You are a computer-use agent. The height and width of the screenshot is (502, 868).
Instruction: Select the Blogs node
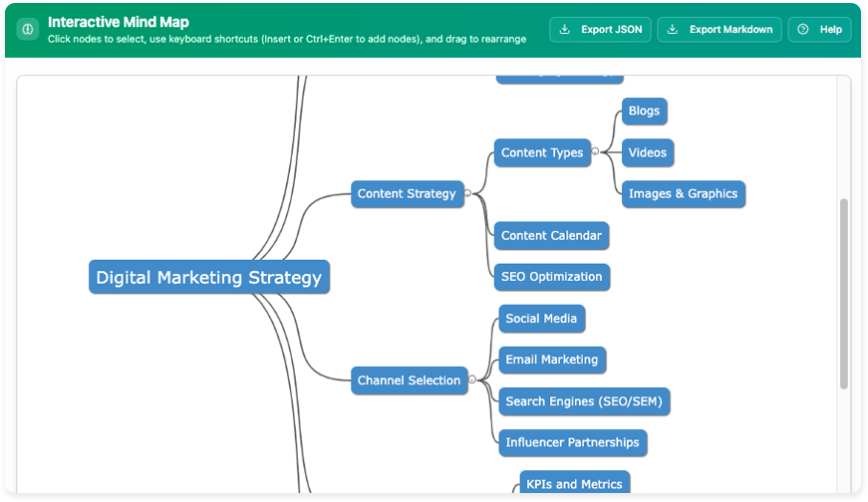pos(644,111)
